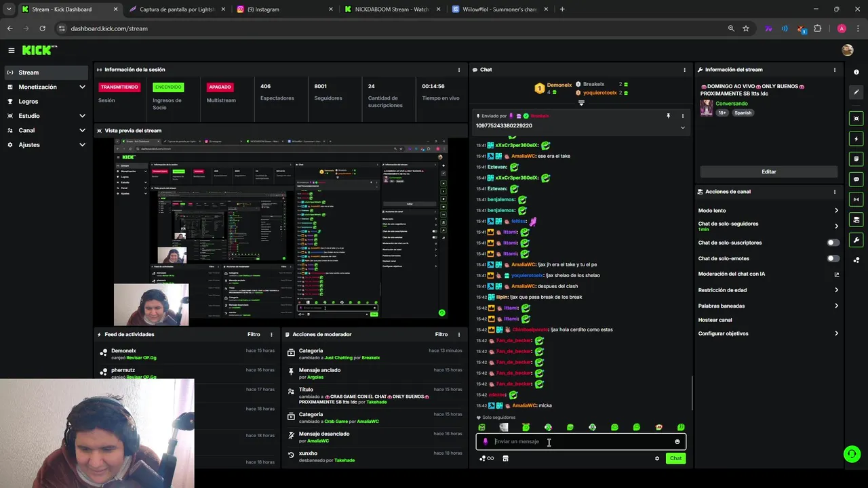Unpin the pinned message using the pin icon
The height and width of the screenshot is (488, 868).
(x=668, y=116)
